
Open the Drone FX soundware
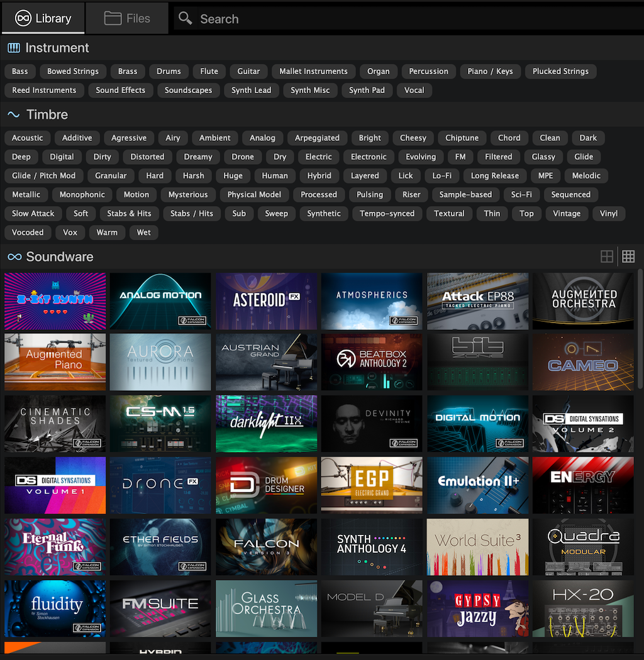click(160, 485)
